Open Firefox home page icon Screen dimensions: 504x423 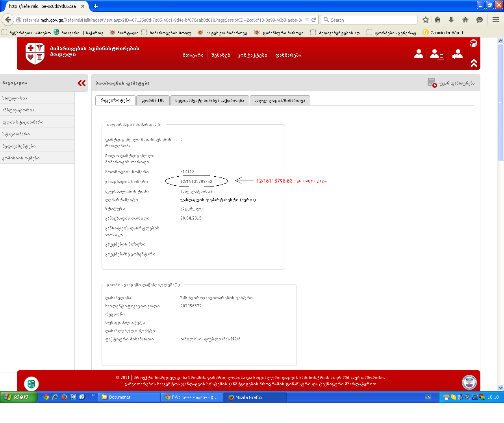(x=465, y=20)
